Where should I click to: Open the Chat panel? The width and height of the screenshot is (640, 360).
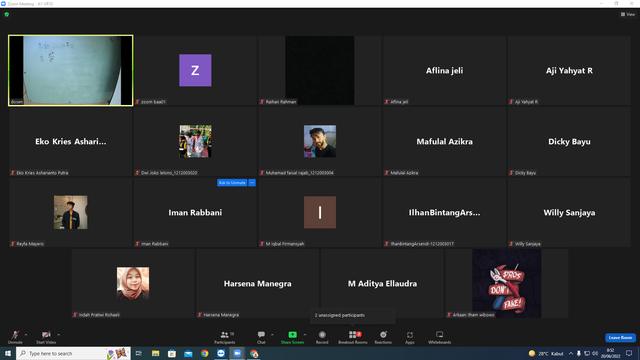(261, 337)
